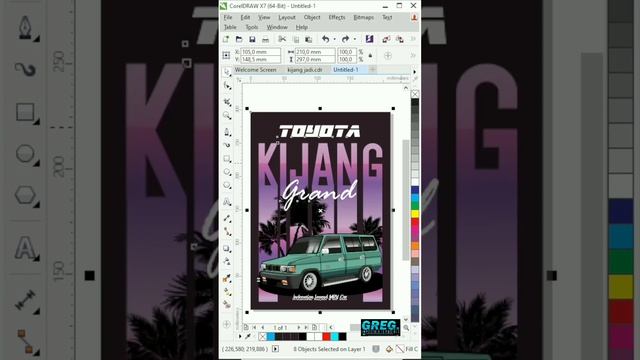Select the Polygon tool
This screenshot has width=640, height=360.
point(227,185)
